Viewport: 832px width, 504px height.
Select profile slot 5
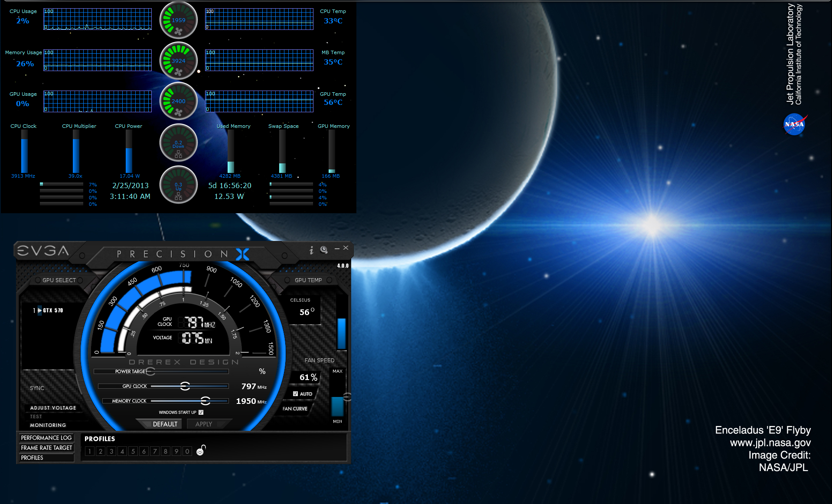click(x=133, y=451)
